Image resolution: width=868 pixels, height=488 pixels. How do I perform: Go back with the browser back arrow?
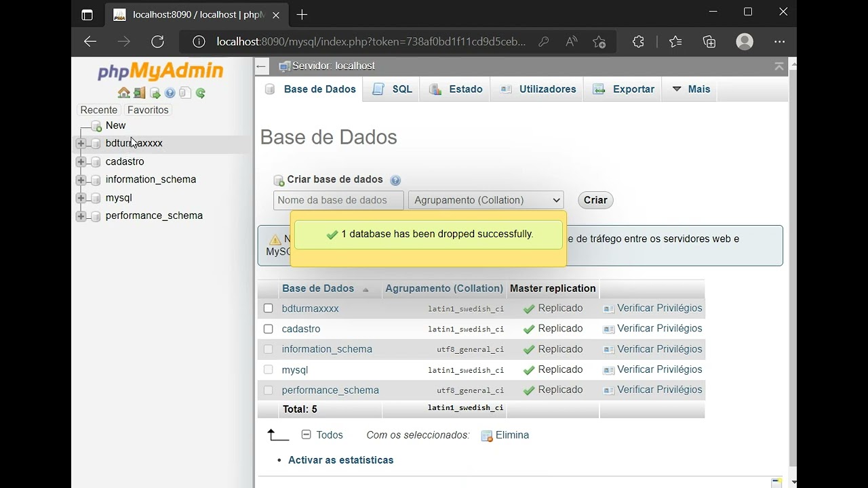tap(90, 42)
